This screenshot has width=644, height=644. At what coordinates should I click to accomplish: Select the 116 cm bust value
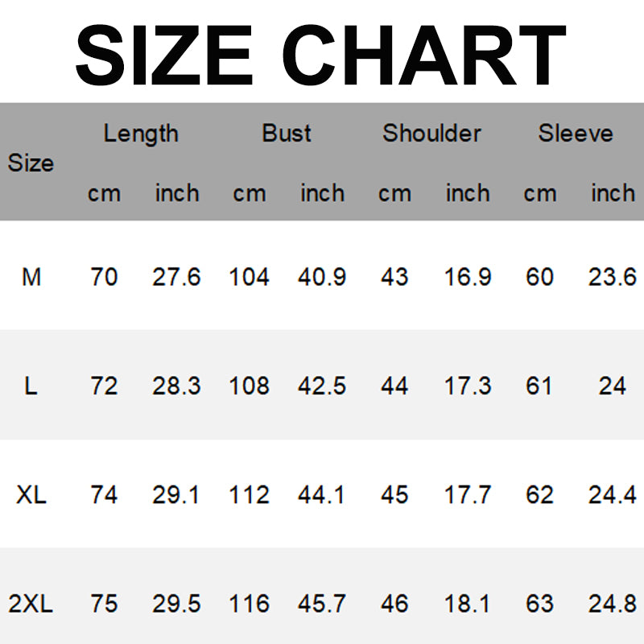(x=249, y=604)
